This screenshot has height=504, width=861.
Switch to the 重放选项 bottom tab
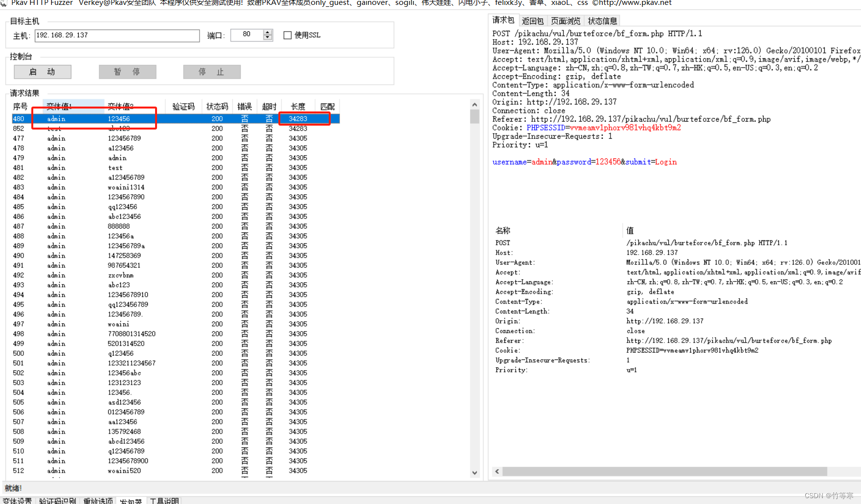pyautogui.click(x=98, y=501)
